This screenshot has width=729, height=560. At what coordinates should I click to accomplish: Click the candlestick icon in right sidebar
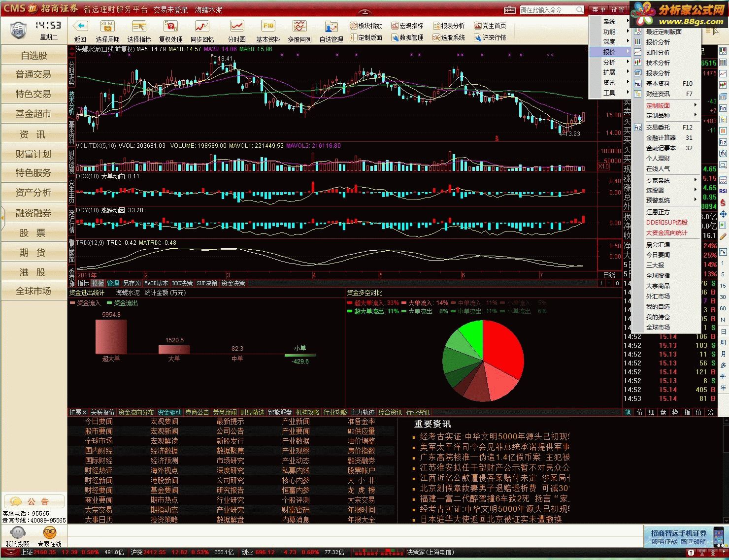[723, 85]
